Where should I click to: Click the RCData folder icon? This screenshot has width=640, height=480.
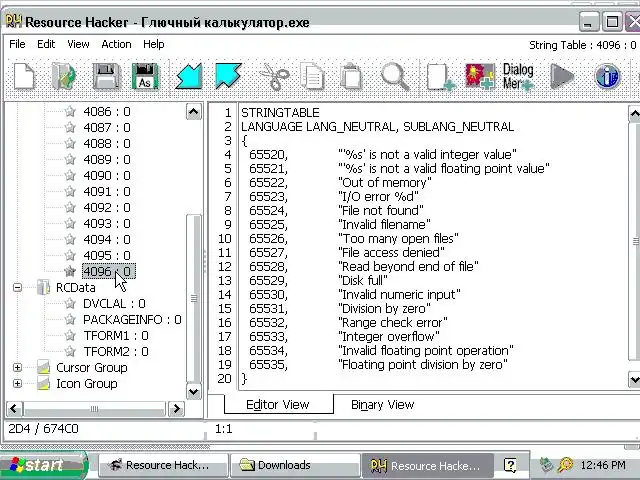43,287
